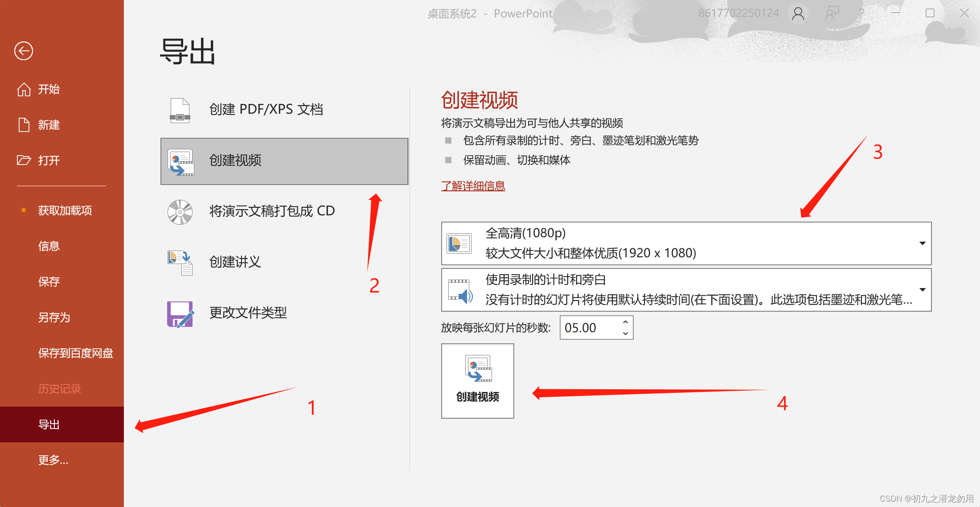Click the open folder icon beside 打开
This screenshot has height=507, width=980.
(x=24, y=160)
